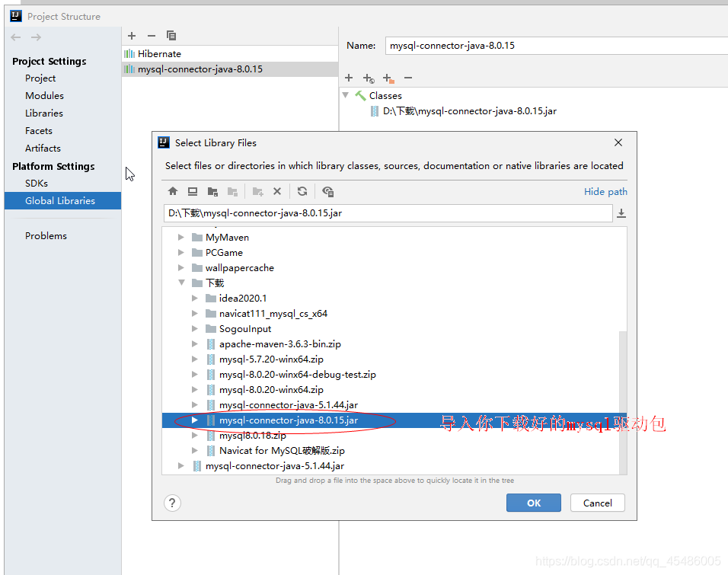Select D:\下载\mysql-connector-java-8.0.15.jar under Classes
The width and height of the screenshot is (728, 575).
tap(469, 111)
